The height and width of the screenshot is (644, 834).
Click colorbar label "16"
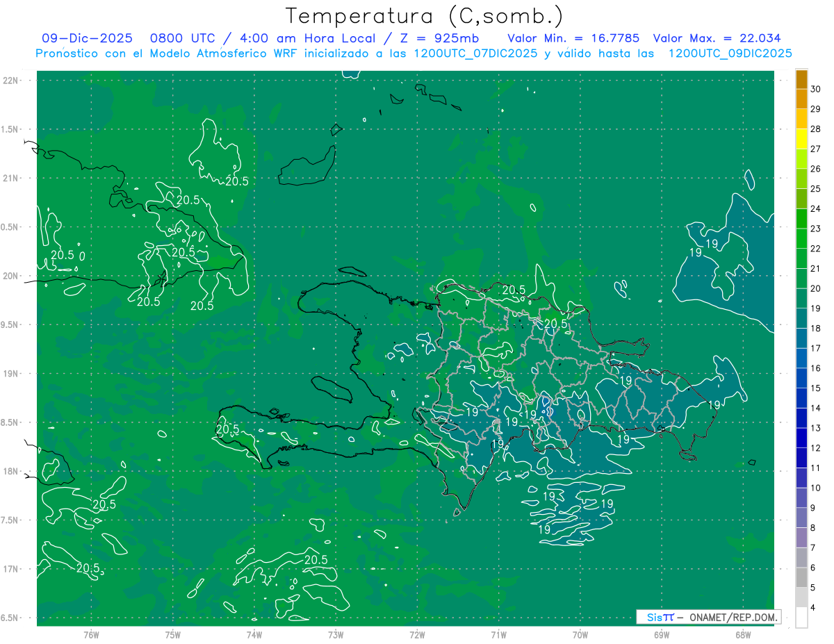point(815,368)
